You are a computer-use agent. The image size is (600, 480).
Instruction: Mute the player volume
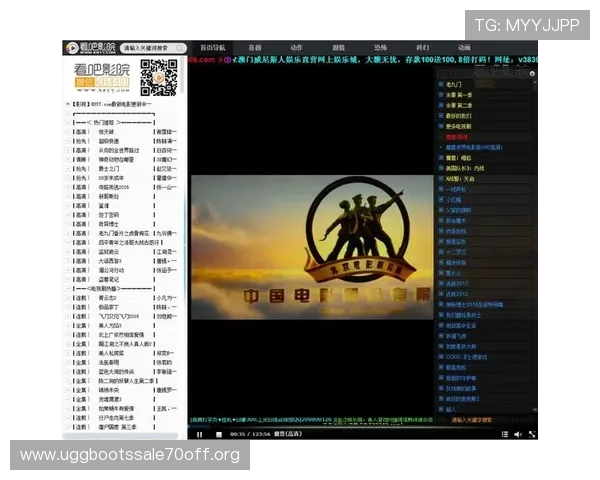(x=518, y=434)
